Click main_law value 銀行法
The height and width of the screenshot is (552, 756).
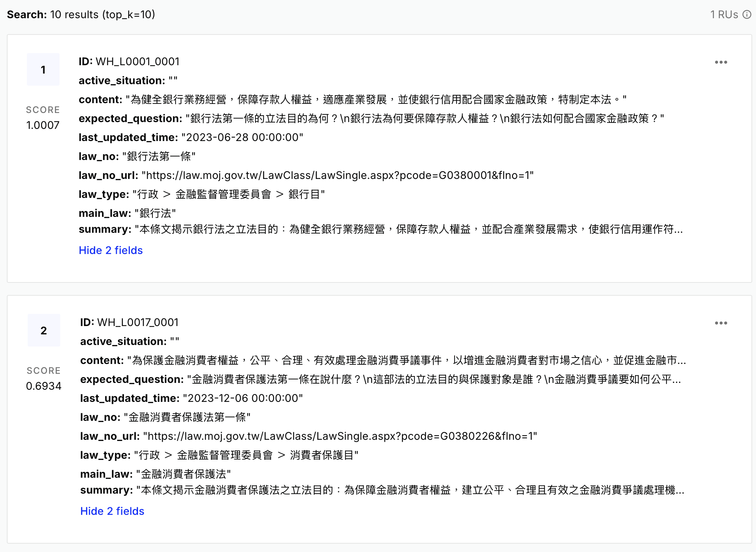[155, 213]
